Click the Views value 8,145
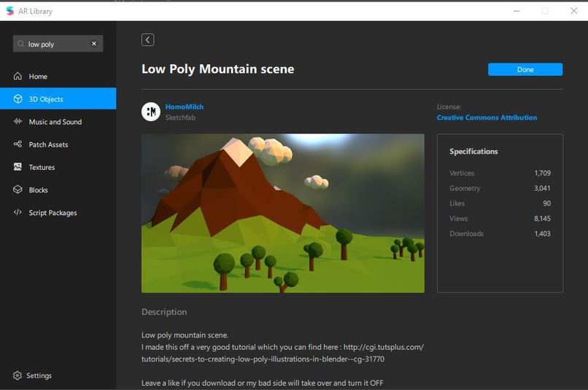Viewport: 588px width, 390px height. point(542,219)
